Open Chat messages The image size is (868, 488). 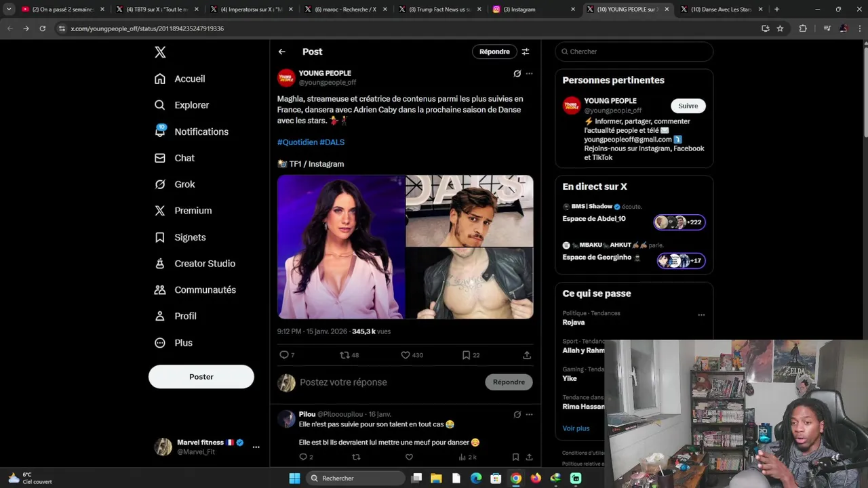click(x=174, y=158)
